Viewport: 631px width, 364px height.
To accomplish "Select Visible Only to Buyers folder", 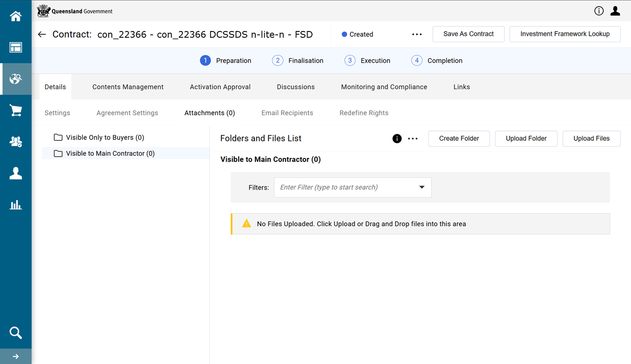I will pos(105,137).
